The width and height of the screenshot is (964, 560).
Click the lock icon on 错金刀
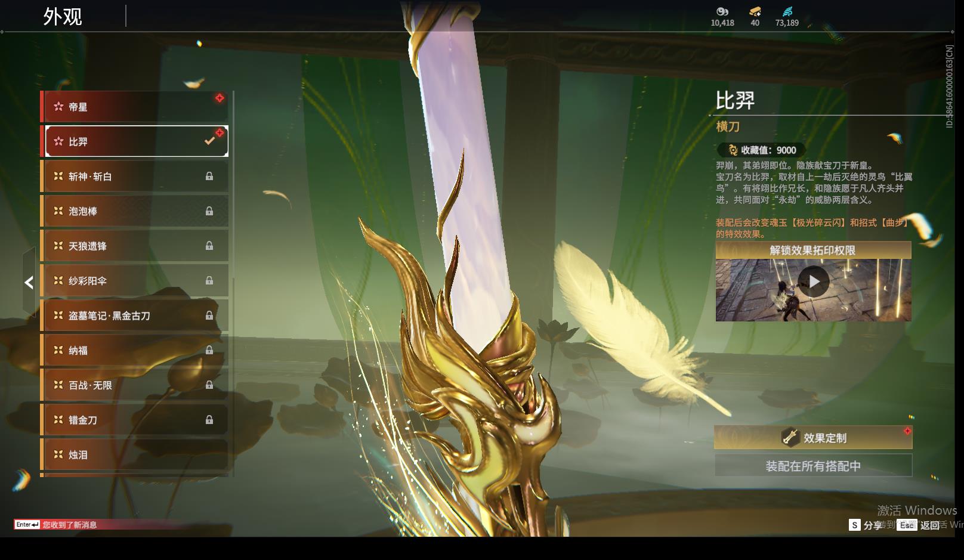tap(209, 420)
